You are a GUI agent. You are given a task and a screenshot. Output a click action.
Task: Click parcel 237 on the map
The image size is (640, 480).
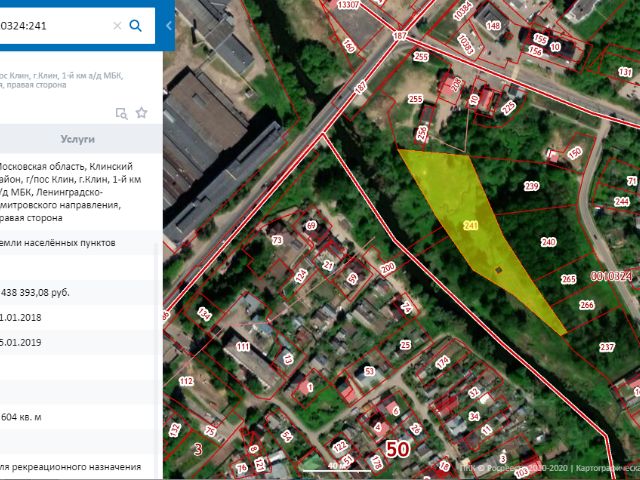click(606, 347)
